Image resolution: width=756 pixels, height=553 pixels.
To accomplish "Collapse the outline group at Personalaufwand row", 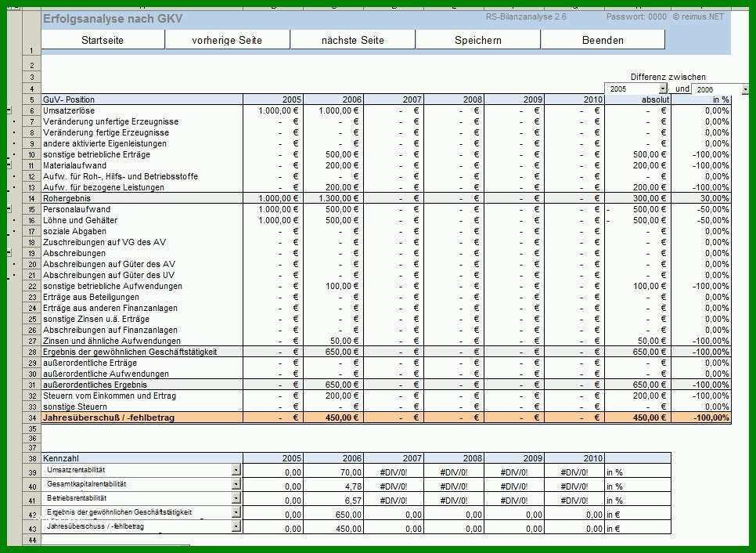I will tap(9, 209).
